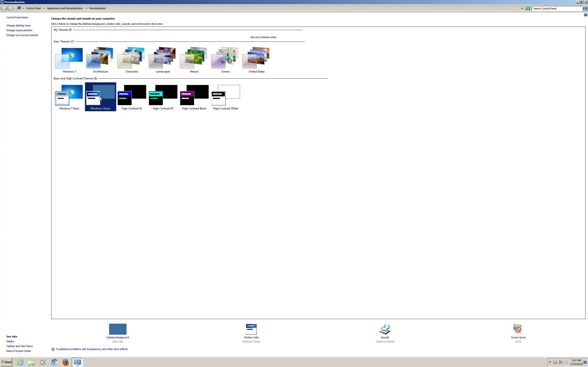Viewport: 588px width, 367px height.
Task: Open the address bar history dropdown
Action: [x=522, y=8]
